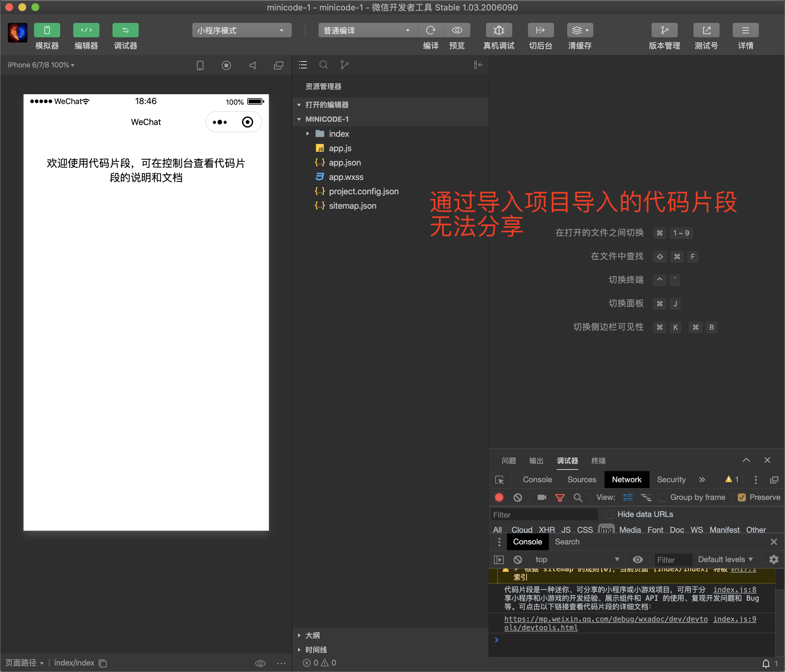Enable the Group by frame checkbox
785x672 pixels.
(663, 498)
